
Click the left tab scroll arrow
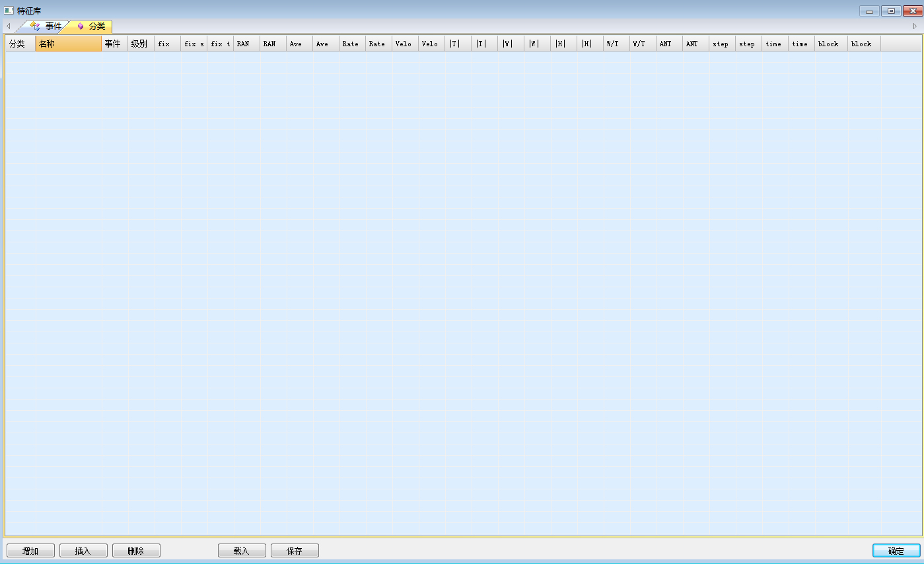(9, 26)
